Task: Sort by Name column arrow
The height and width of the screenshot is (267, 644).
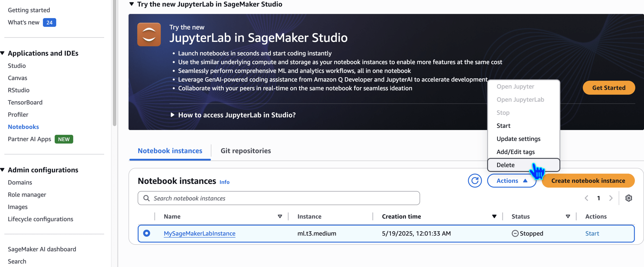Action: coord(280,216)
